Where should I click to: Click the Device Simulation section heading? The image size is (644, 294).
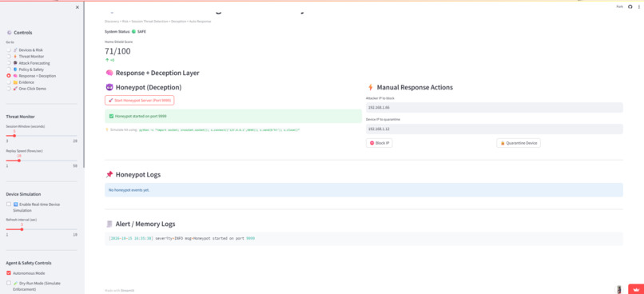pos(23,194)
